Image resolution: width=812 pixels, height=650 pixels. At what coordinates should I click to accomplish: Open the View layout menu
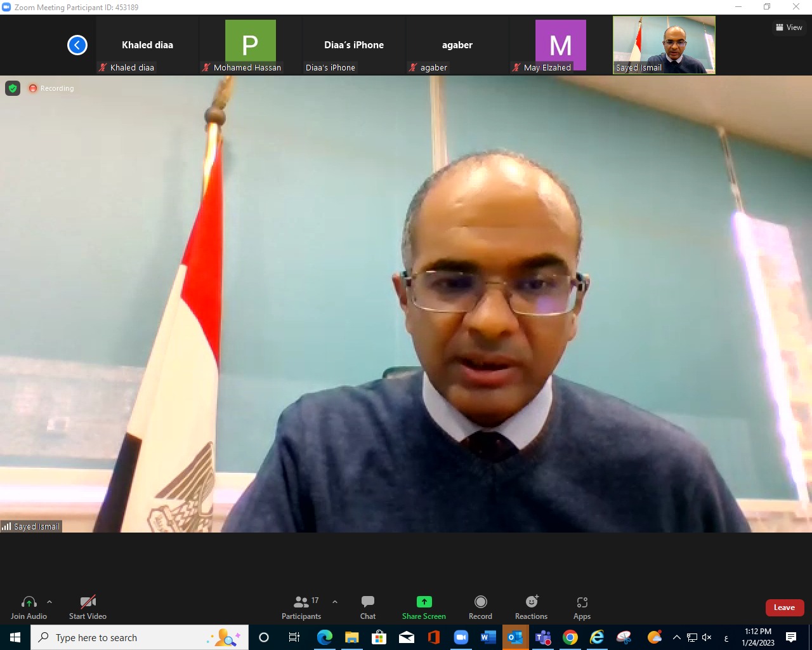(789, 27)
